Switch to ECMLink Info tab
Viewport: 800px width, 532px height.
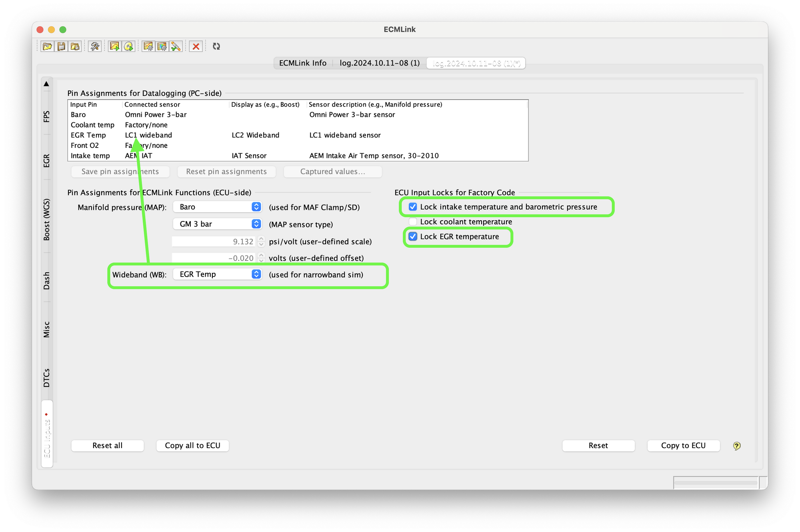303,63
